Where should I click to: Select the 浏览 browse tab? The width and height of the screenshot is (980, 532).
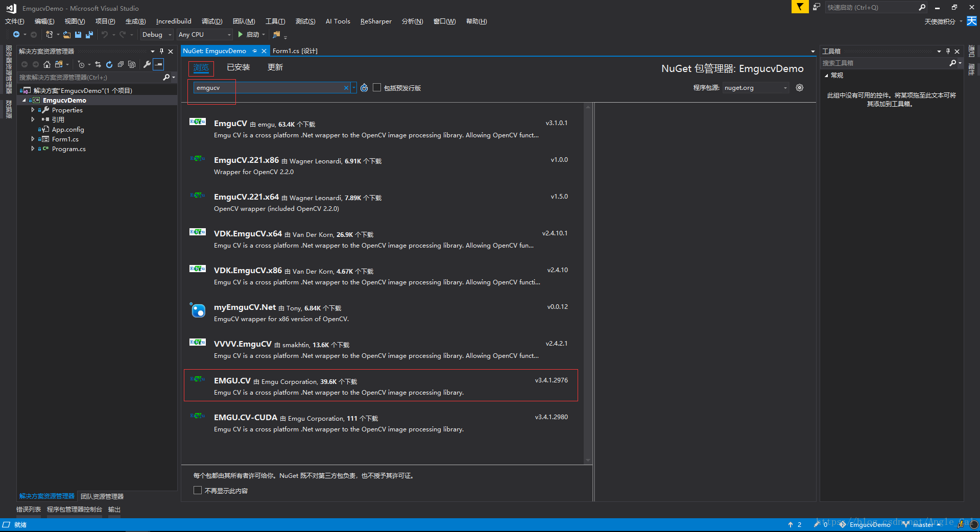201,68
